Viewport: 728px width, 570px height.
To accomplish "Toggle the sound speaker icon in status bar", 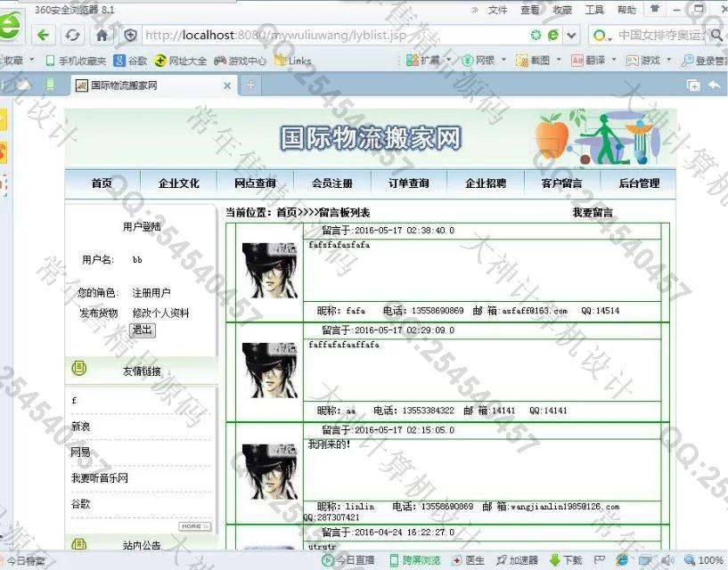I will (x=667, y=560).
